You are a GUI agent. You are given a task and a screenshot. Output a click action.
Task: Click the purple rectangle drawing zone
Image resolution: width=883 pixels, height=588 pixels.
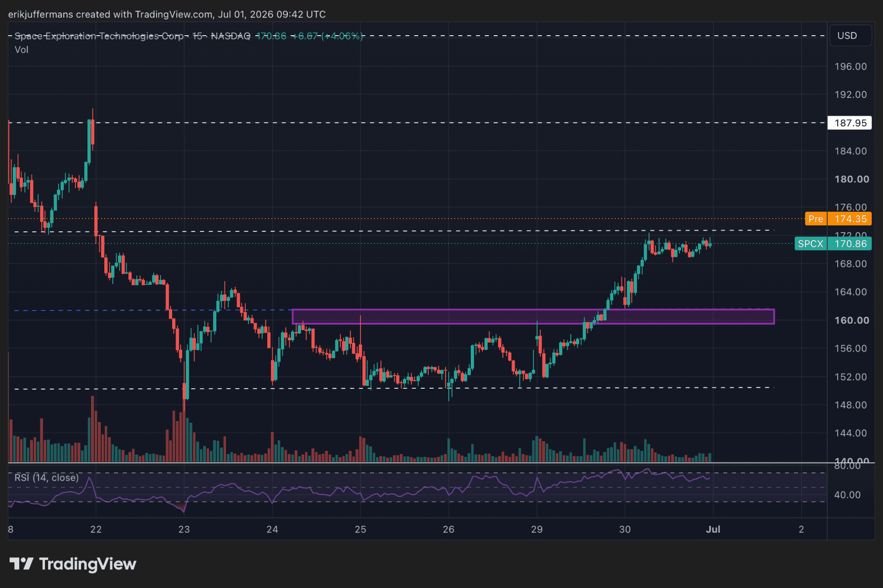point(533,316)
